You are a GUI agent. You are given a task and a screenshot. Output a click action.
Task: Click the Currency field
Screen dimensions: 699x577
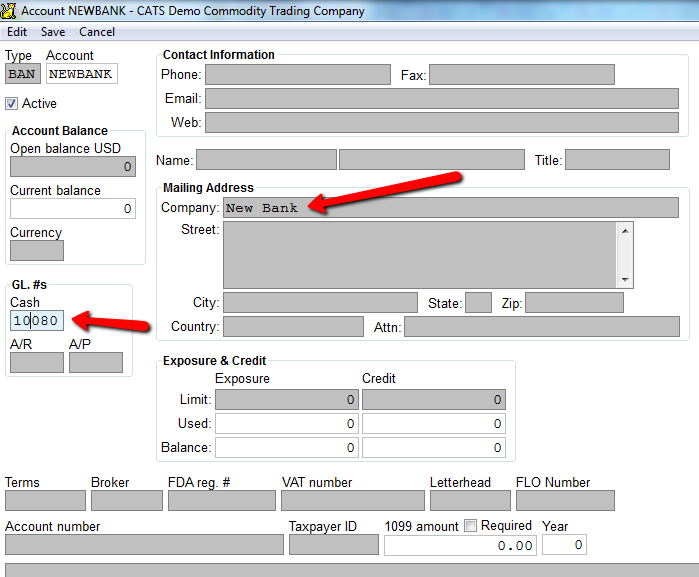click(x=37, y=251)
